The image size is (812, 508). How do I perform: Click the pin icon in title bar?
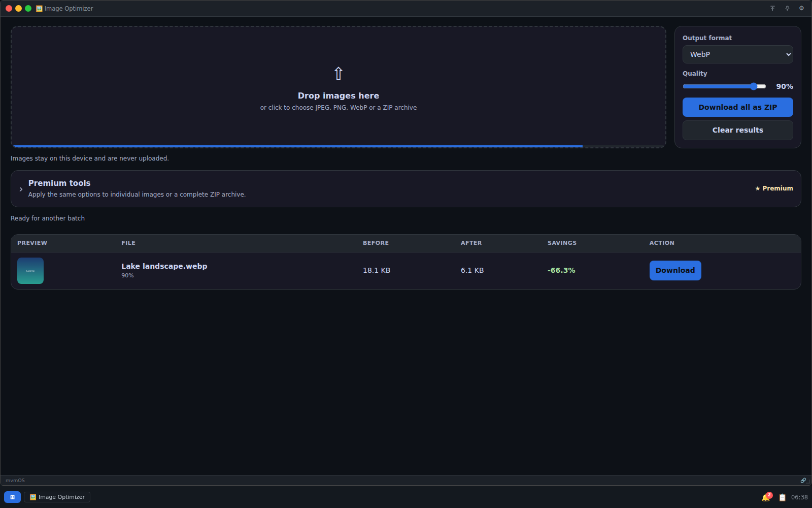787,8
